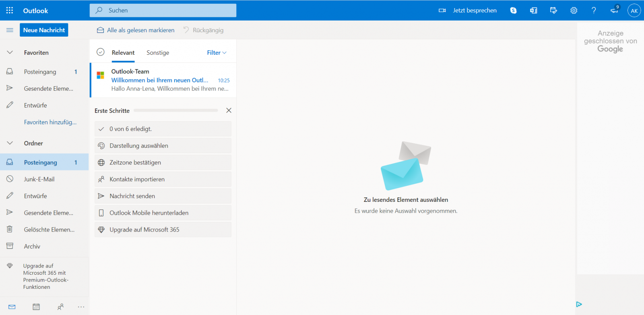The width and height of the screenshot is (644, 315).
Task: Close the Erste Schritte panel
Action: [x=229, y=110]
